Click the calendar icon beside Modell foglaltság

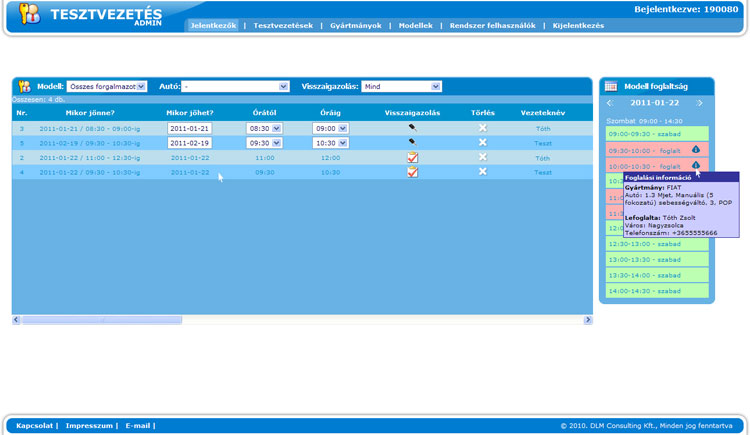[611, 87]
